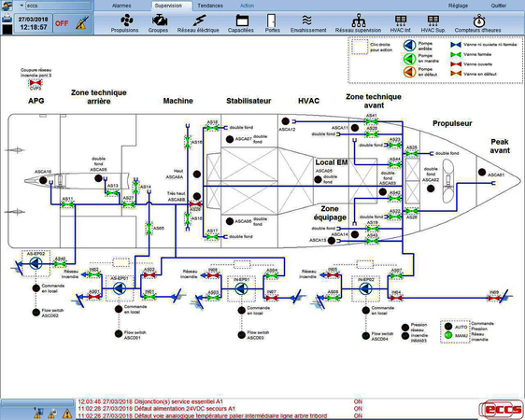Select AUTO fire network pressure command
The image size is (525, 420).
[448, 327]
